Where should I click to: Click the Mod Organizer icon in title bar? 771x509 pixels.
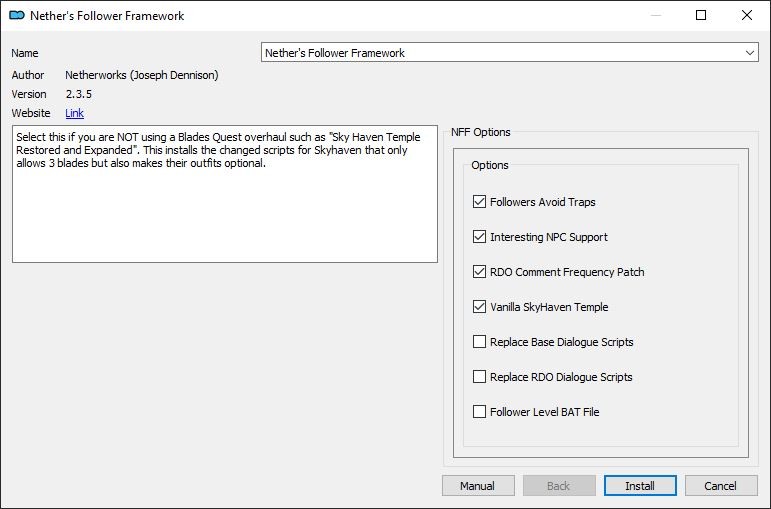pyautogui.click(x=17, y=15)
